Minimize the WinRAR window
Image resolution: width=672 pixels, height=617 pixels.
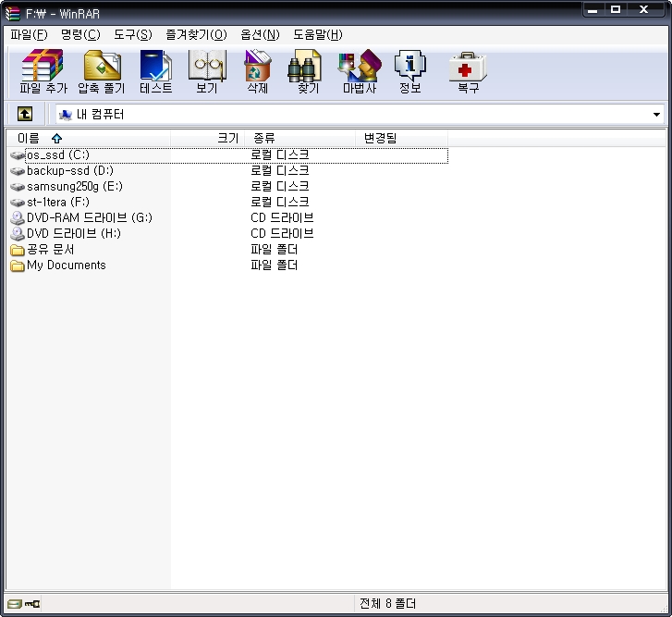coord(593,10)
